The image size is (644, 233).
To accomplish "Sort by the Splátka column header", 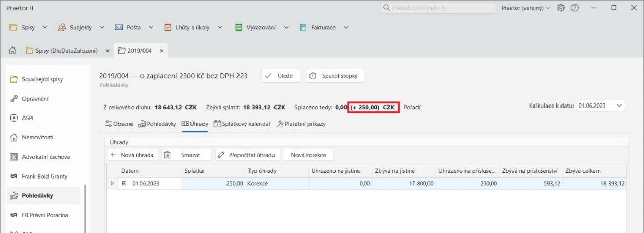I will pos(213,171).
